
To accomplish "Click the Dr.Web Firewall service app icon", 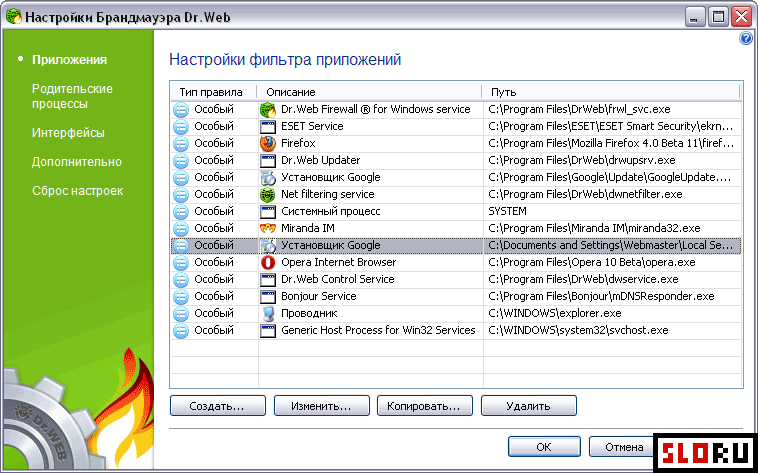I will [267, 109].
